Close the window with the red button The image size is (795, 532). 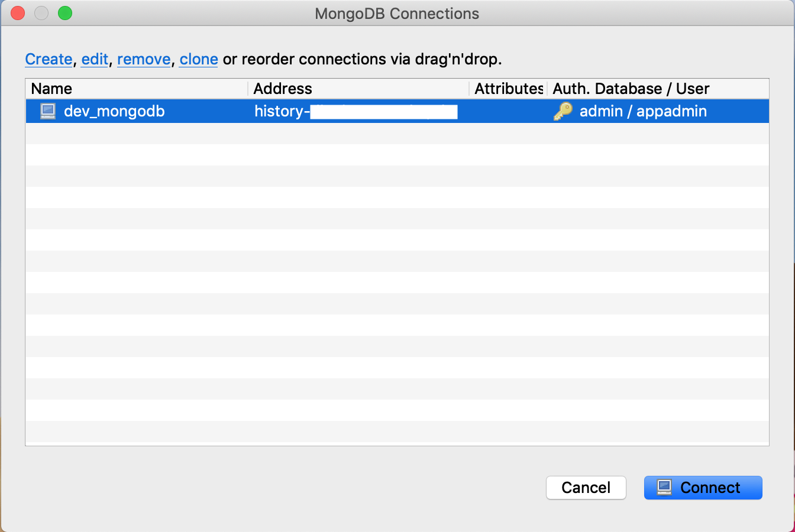point(18,13)
